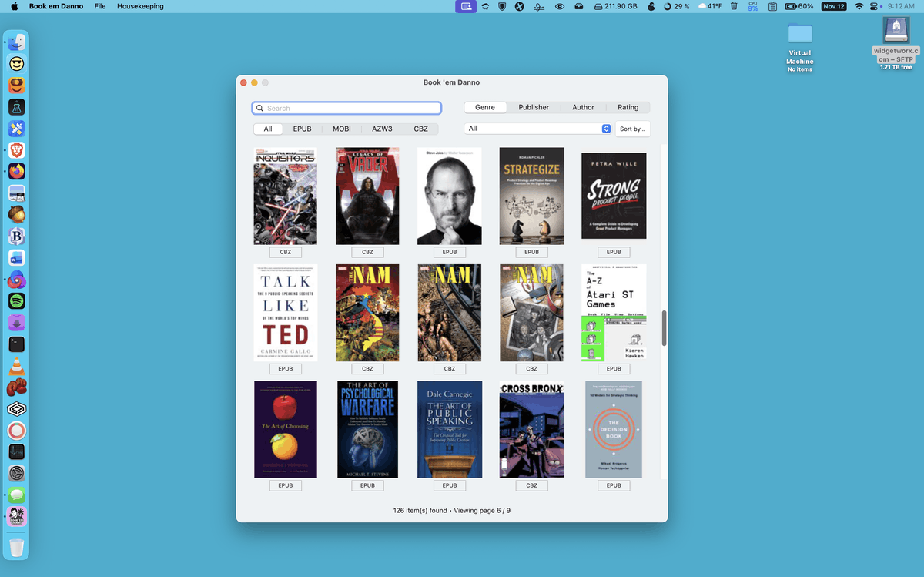Open Brave browser from the dock

click(17, 149)
